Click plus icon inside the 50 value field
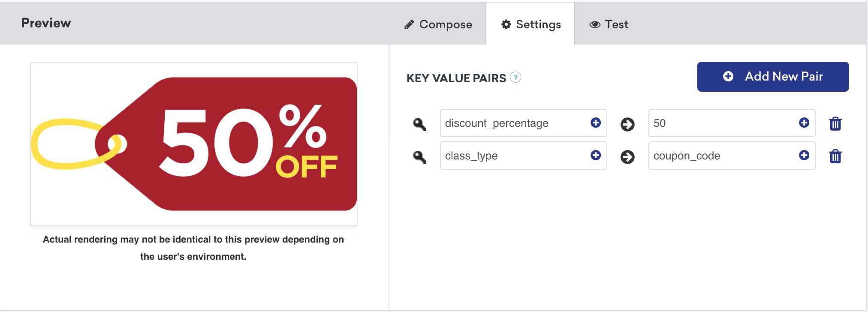The width and height of the screenshot is (868, 312). click(x=804, y=123)
